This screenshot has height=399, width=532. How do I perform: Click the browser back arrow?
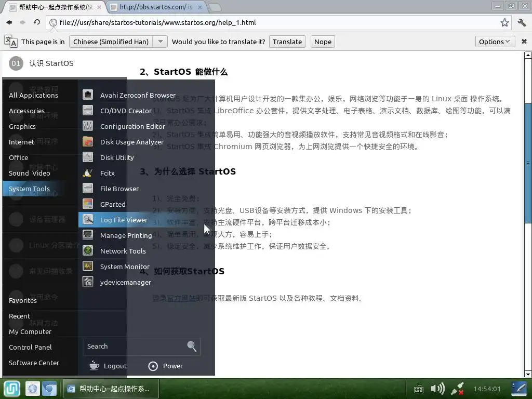[x=9, y=22]
